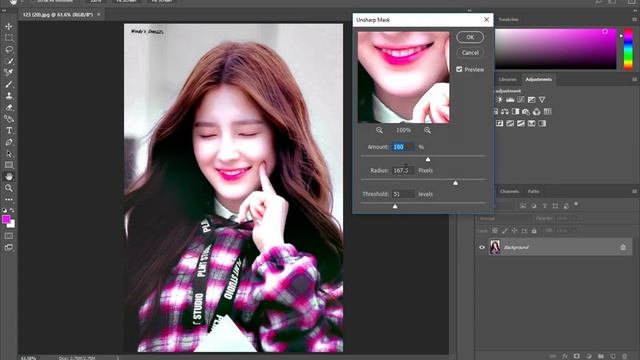Click OK in Unsharp Mask dialog
Viewport: 640px width, 360px height.
pyautogui.click(x=470, y=37)
